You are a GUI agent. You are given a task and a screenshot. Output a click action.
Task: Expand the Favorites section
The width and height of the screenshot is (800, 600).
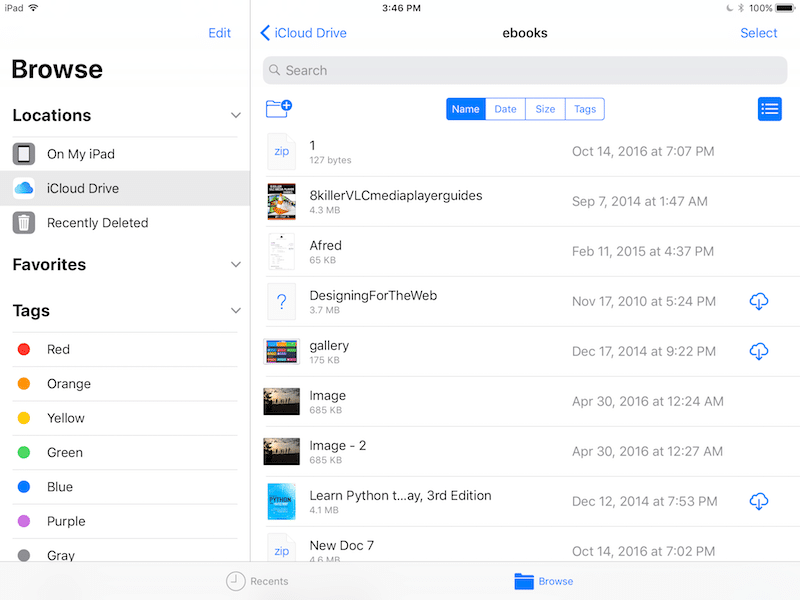(236, 265)
